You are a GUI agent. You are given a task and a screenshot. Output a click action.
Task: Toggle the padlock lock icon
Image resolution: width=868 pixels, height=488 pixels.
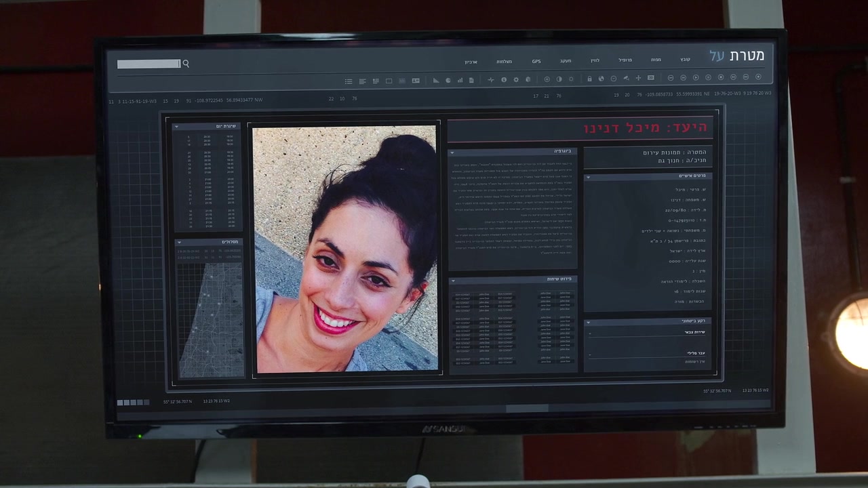(x=589, y=79)
